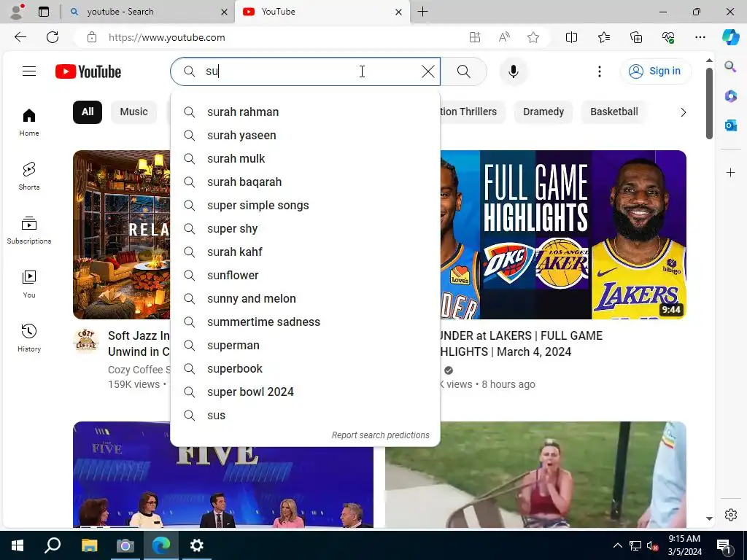This screenshot has width=747, height=560.
Task: Open Browser essentials heart icon
Action: click(668, 38)
